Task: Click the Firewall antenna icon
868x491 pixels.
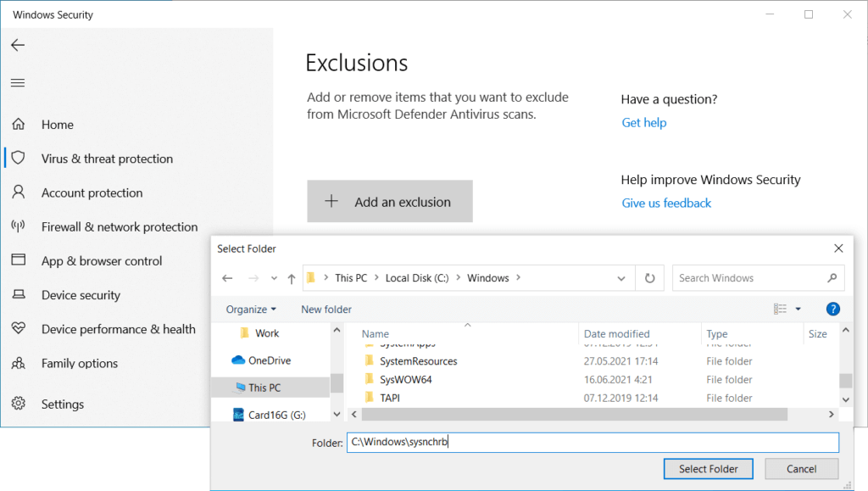Action: (19, 226)
